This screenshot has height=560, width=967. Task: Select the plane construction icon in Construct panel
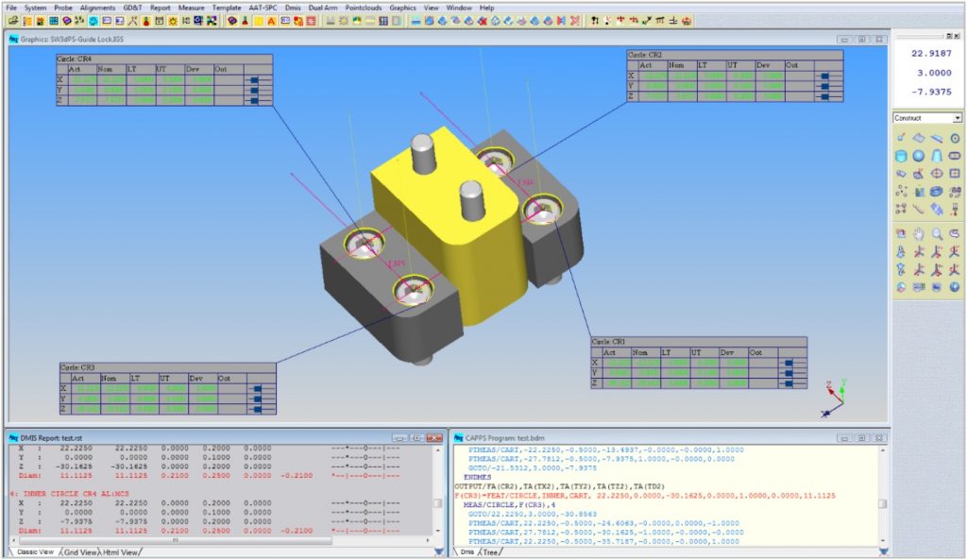[x=917, y=136]
